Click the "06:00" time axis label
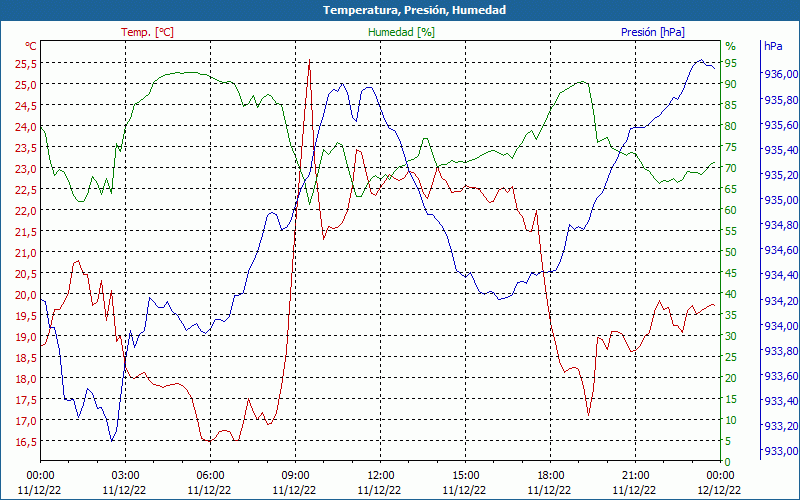The width and height of the screenshot is (800, 500). tap(210, 476)
